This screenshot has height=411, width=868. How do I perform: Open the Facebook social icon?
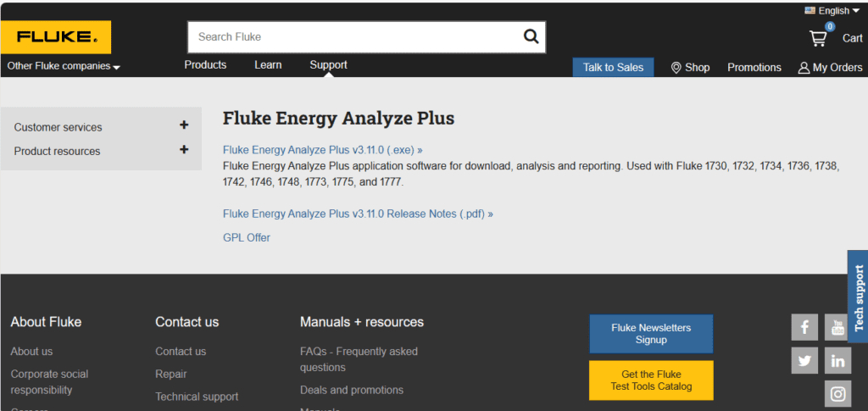(804, 327)
